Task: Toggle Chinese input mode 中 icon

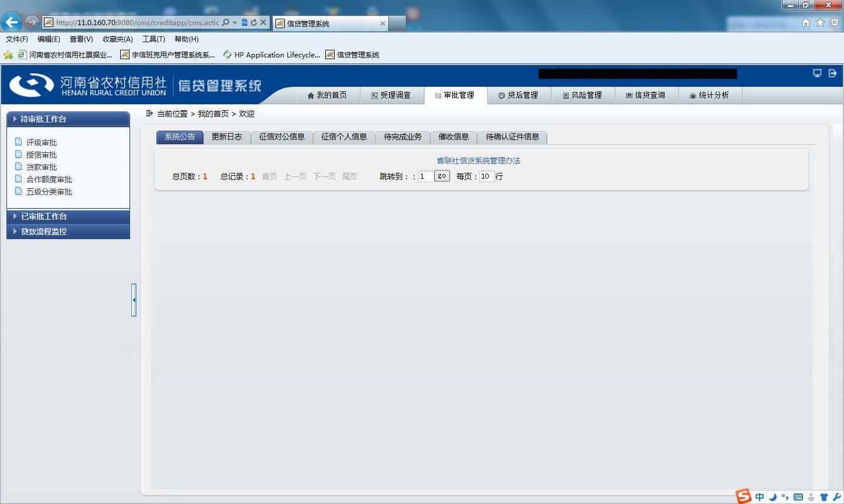Action: tap(760, 497)
